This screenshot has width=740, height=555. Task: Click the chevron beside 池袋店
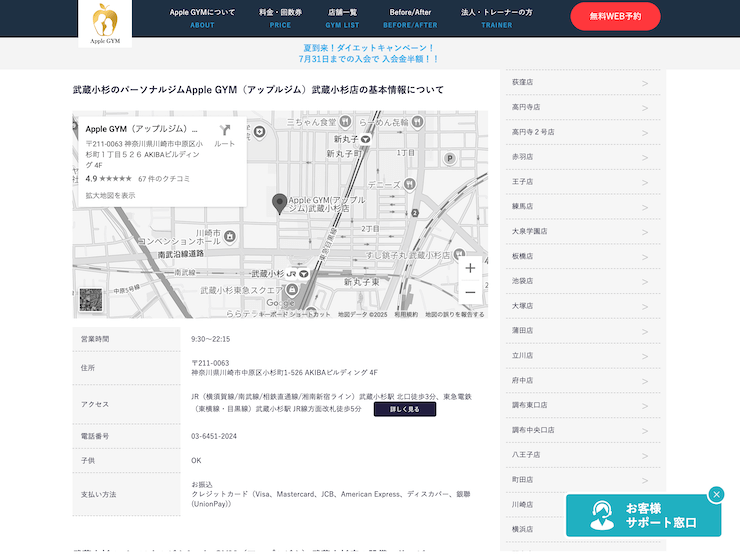click(x=645, y=282)
